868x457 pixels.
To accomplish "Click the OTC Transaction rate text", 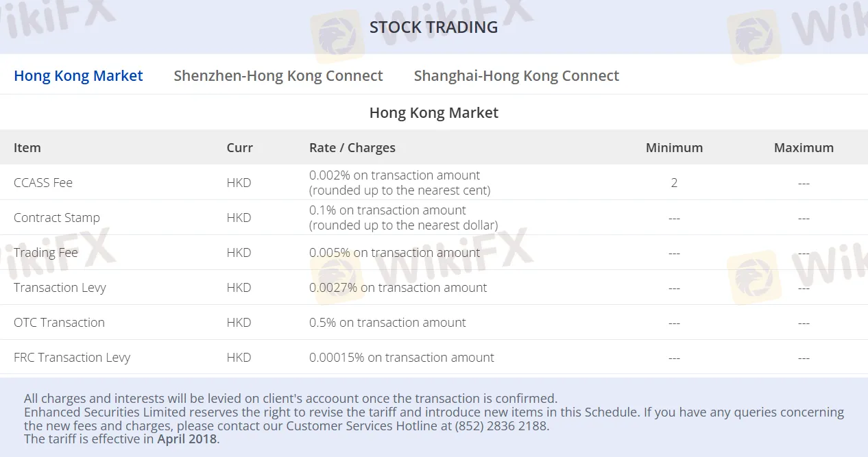I will pyautogui.click(x=387, y=322).
